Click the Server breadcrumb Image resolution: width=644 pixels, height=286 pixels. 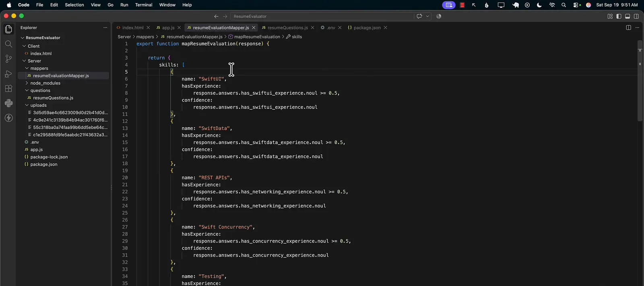point(124,37)
